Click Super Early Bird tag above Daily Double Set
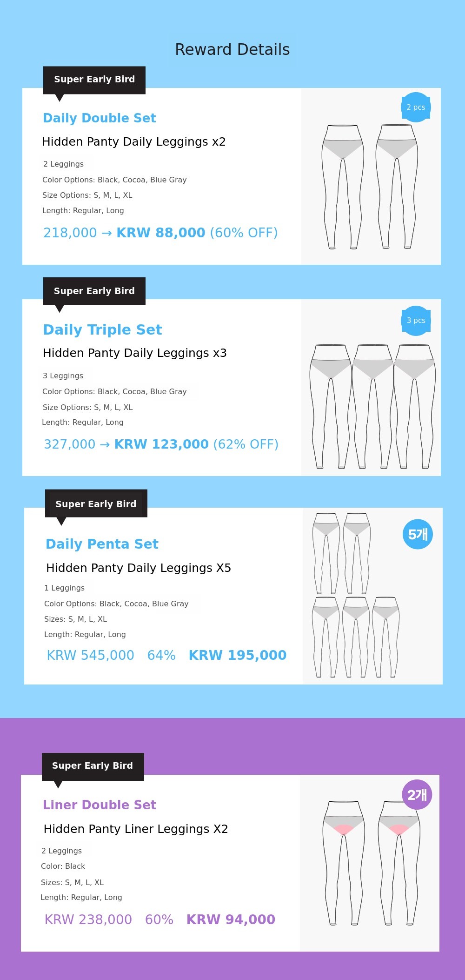This screenshot has width=465, height=980. point(94,80)
